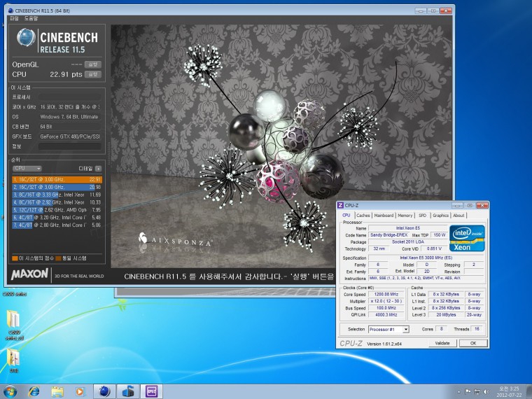Viewport: 532px width, 399px height.
Task: Click the Cinebench globe logo
Action: 26,37
